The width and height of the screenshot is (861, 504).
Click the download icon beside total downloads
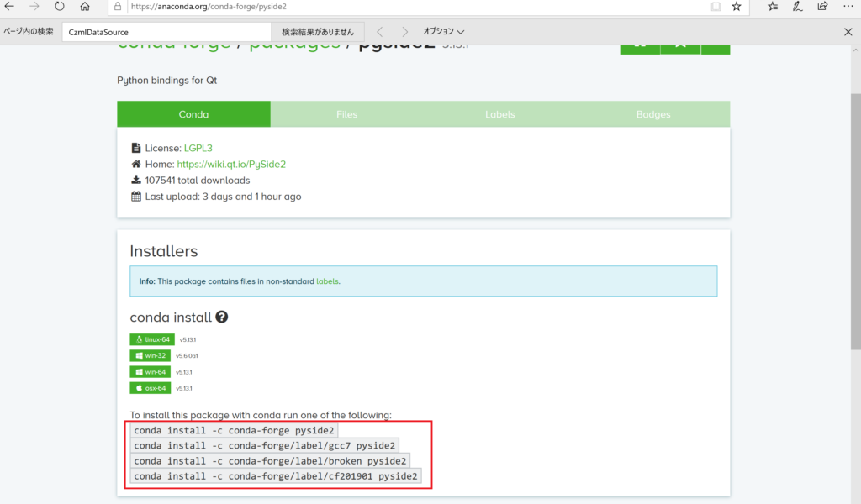(136, 180)
